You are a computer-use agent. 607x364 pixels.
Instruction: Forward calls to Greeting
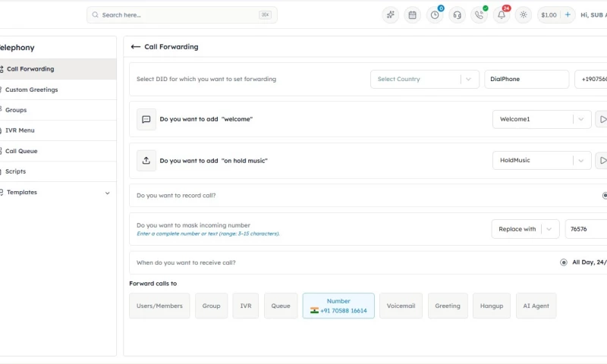(448, 306)
